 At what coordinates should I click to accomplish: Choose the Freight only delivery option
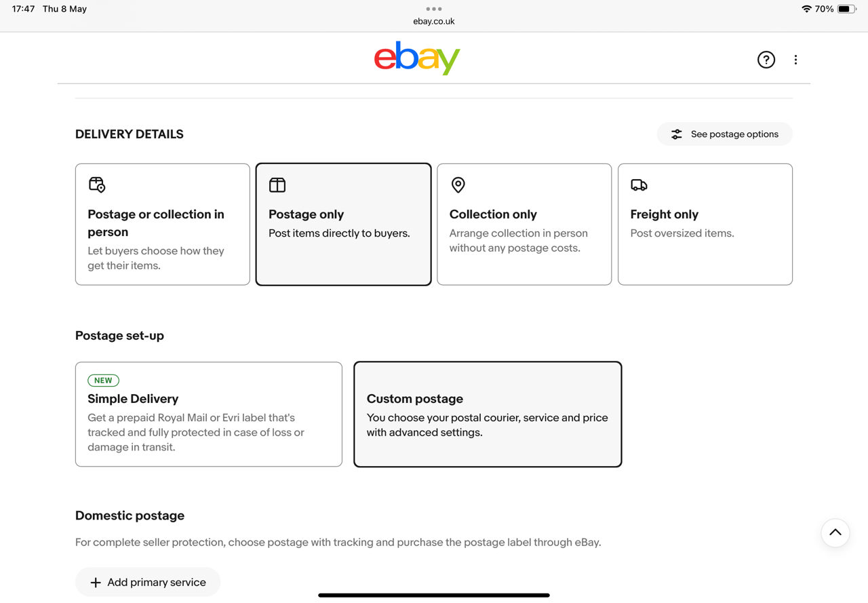point(705,224)
